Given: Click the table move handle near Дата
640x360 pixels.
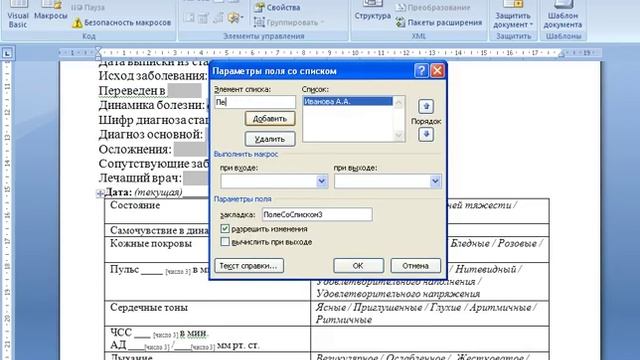Looking at the screenshot, I should pyautogui.click(x=100, y=193).
